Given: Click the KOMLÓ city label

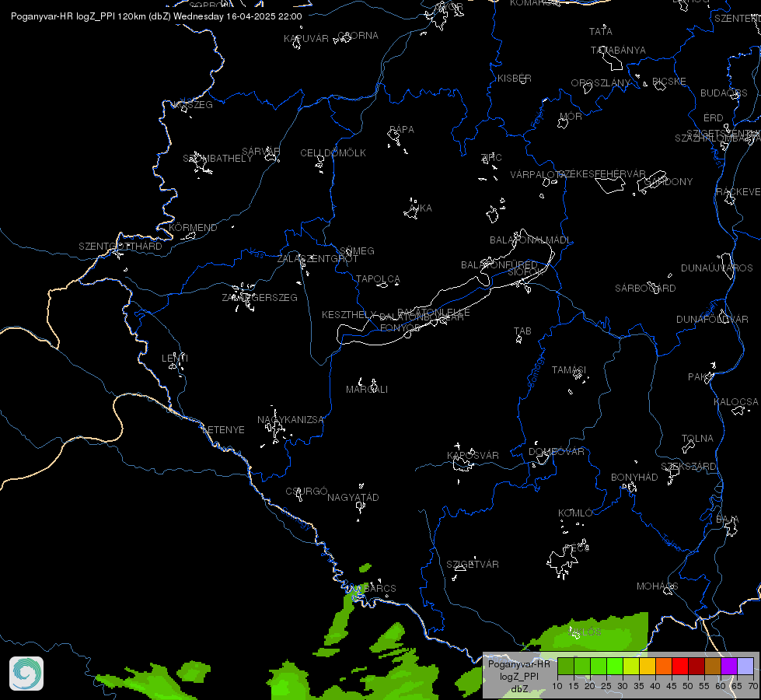Looking at the screenshot, I should [575, 513].
